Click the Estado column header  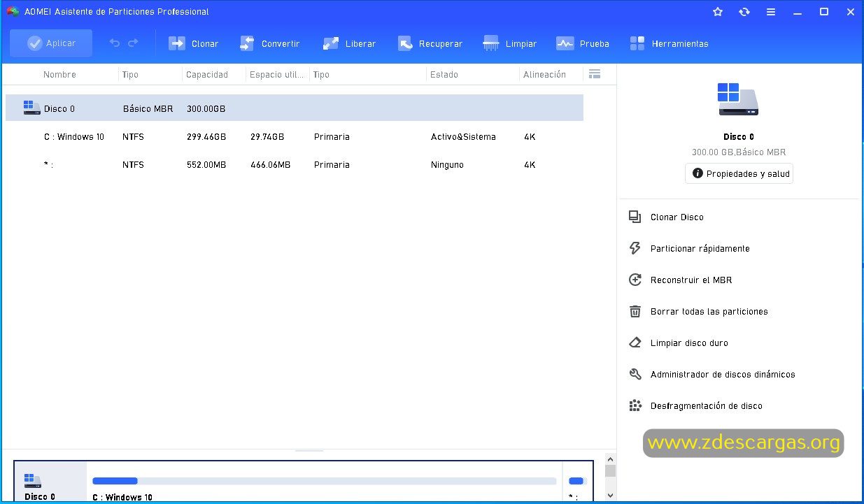(x=444, y=74)
